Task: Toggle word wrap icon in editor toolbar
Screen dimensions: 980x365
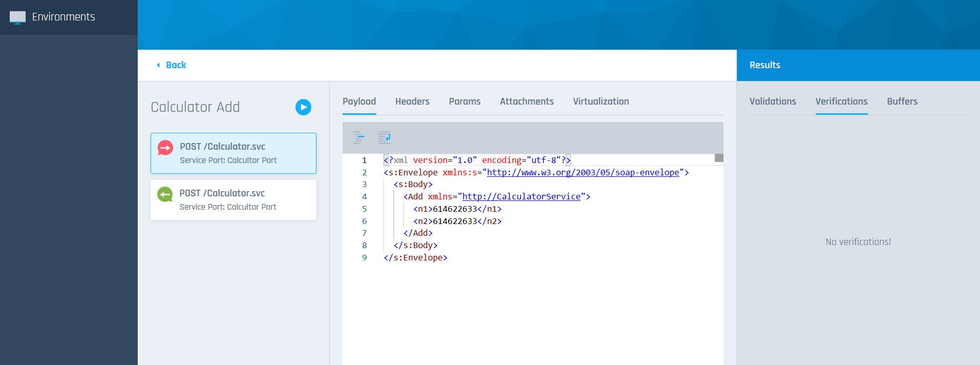Action: [384, 137]
